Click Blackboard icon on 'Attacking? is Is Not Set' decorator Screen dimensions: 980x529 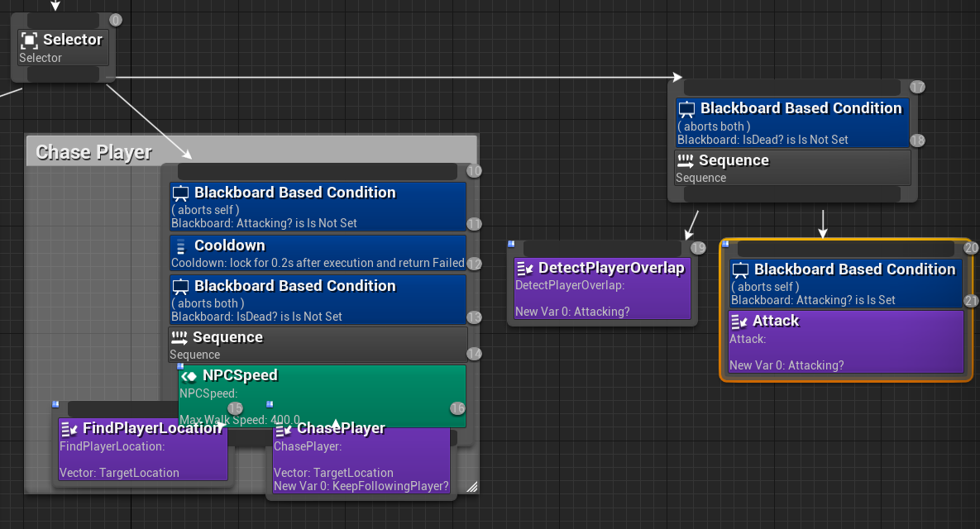pyautogui.click(x=181, y=193)
